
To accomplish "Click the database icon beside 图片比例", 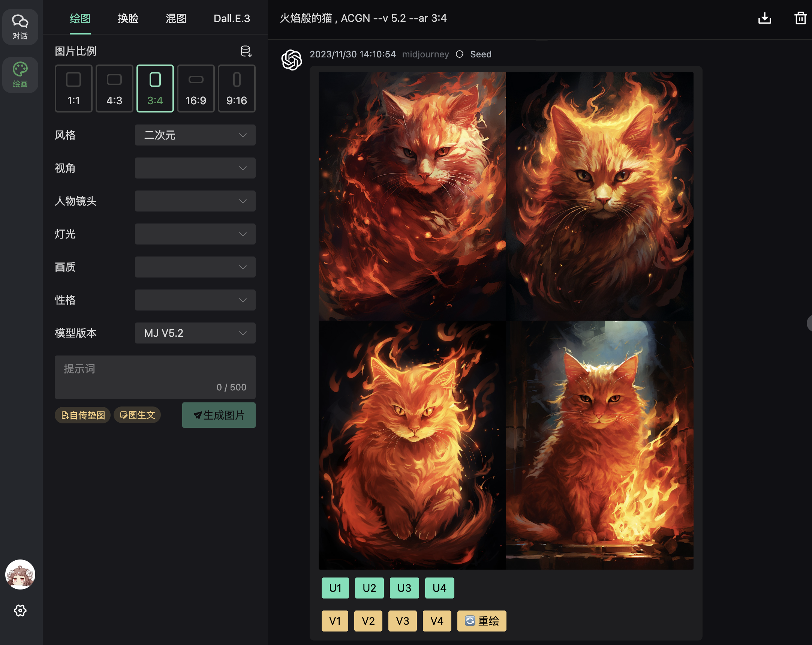I will pos(246,51).
